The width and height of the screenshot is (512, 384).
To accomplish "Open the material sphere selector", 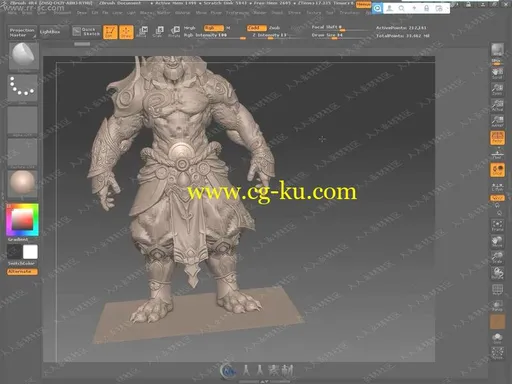I will (22, 184).
